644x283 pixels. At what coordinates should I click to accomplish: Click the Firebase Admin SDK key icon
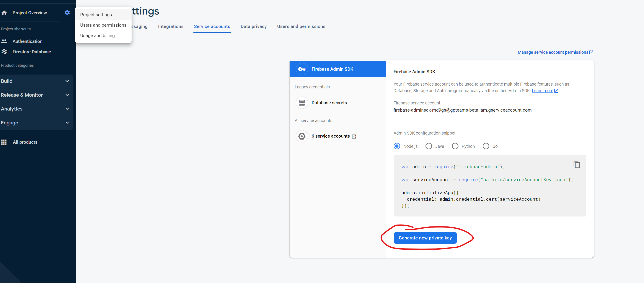tap(302, 69)
